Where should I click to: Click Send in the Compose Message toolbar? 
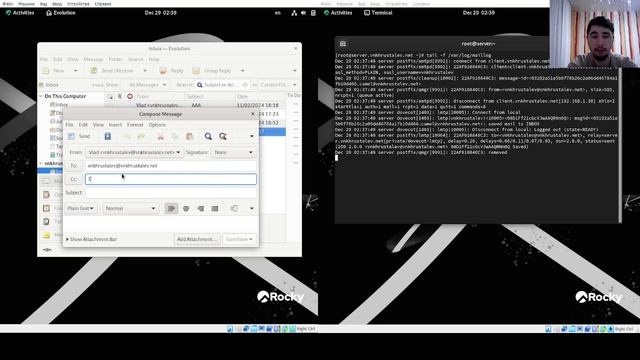tap(79, 136)
